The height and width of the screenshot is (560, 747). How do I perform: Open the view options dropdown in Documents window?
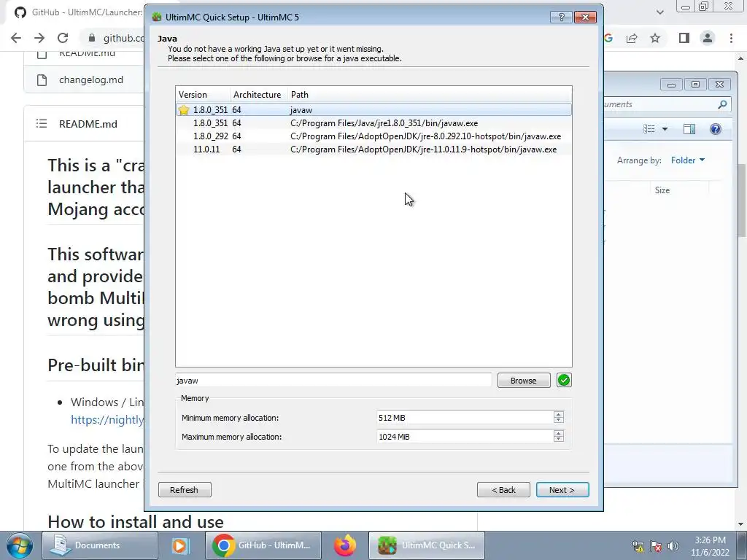[665, 129]
